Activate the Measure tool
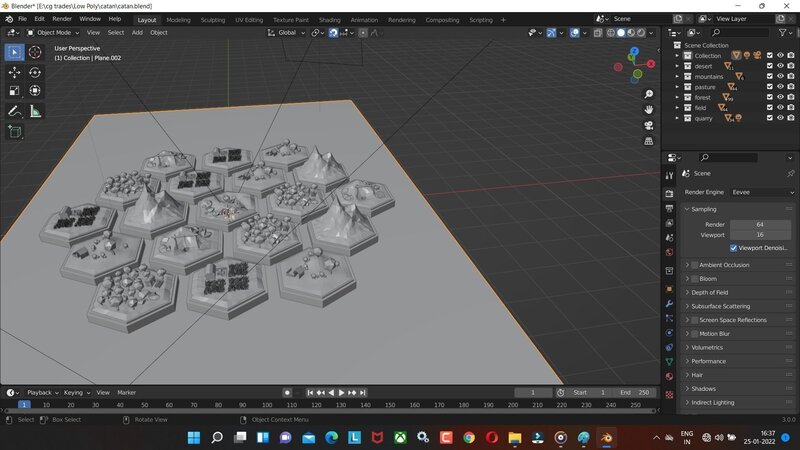 (35, 110)
